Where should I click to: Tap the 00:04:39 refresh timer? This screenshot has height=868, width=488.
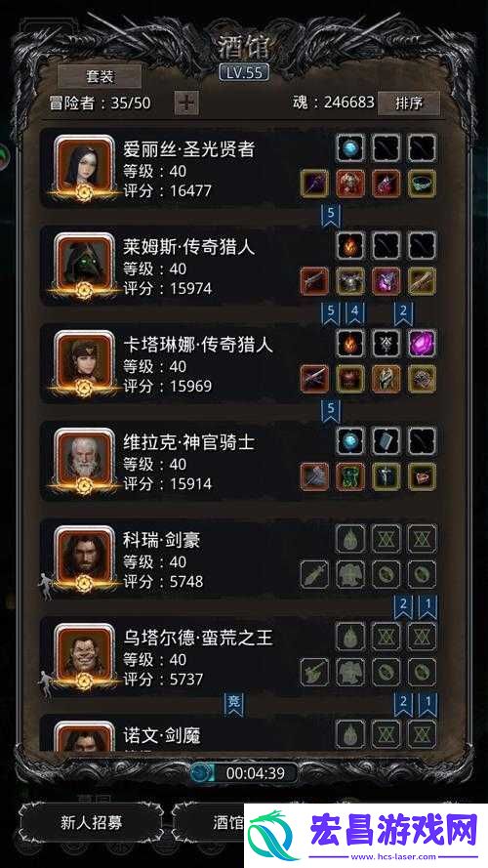[x=243, y=772]
